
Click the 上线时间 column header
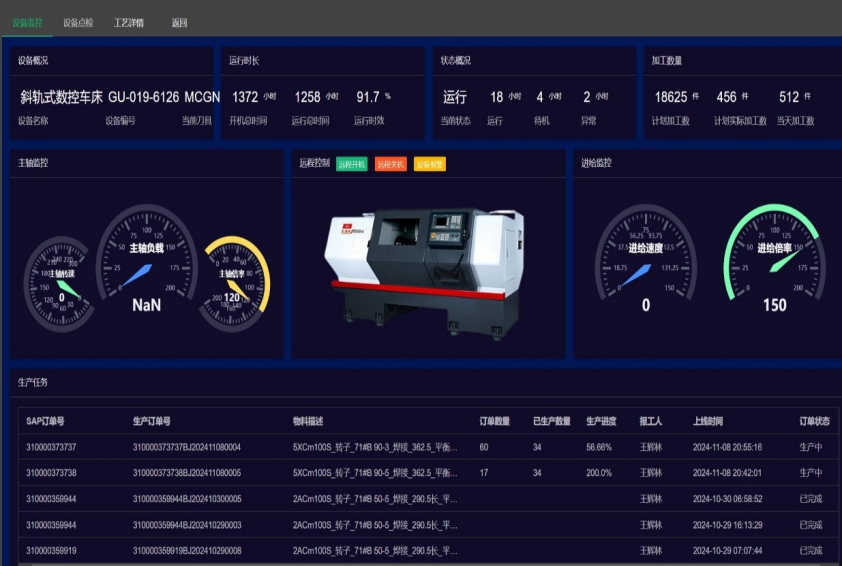coord(711,421)
